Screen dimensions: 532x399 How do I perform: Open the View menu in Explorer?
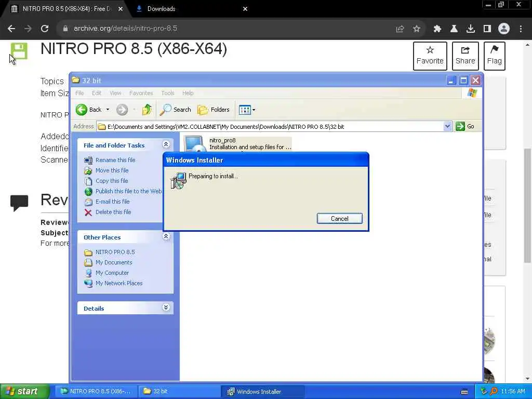pyautogui.click(x=115, y=93)
